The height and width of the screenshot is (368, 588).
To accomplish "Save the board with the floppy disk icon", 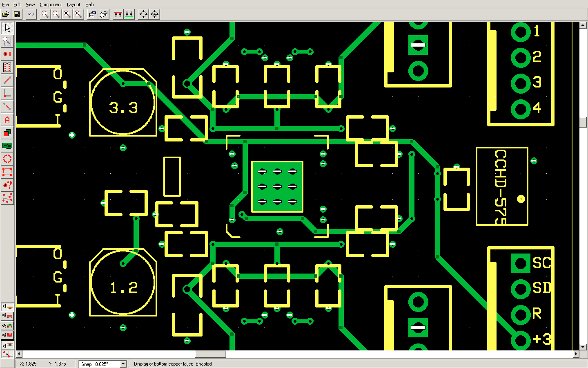I will [x=17, y=14].
